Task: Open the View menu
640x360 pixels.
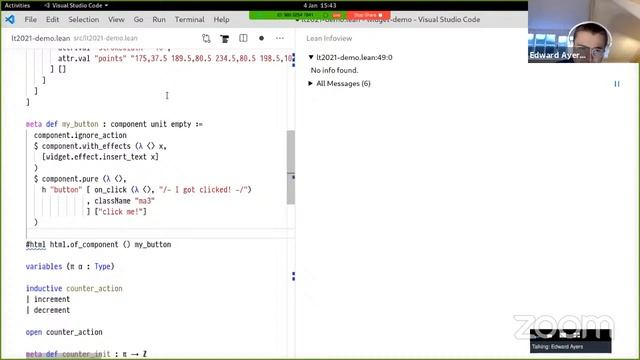Action: [x=116, y=19]
